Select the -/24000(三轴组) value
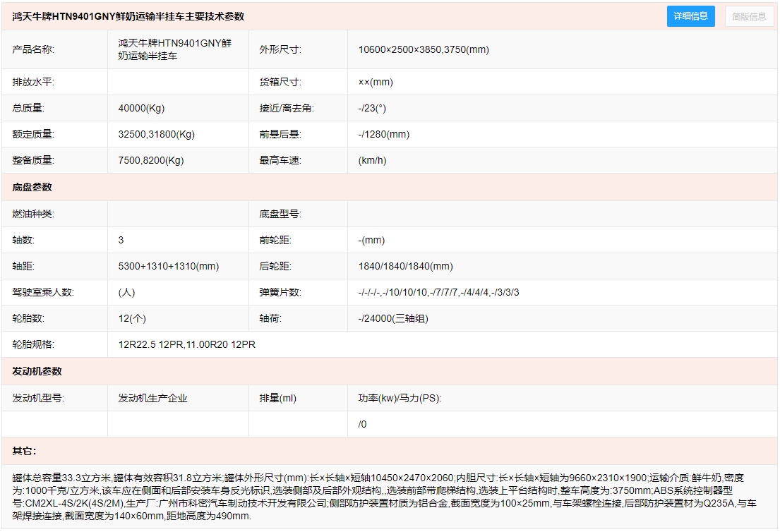The width and height of the screenshot is (780, 532). coord(393,319)
